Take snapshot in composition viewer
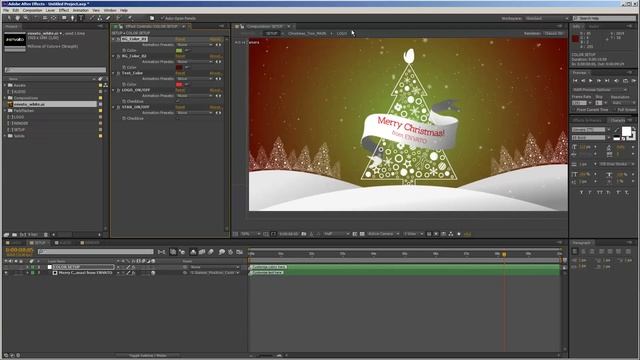This screenshot has width=640, height=360. click(304, 234)
